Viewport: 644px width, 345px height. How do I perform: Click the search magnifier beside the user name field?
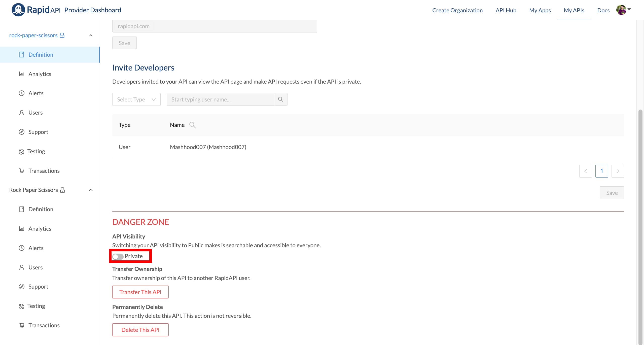point(280,99)
